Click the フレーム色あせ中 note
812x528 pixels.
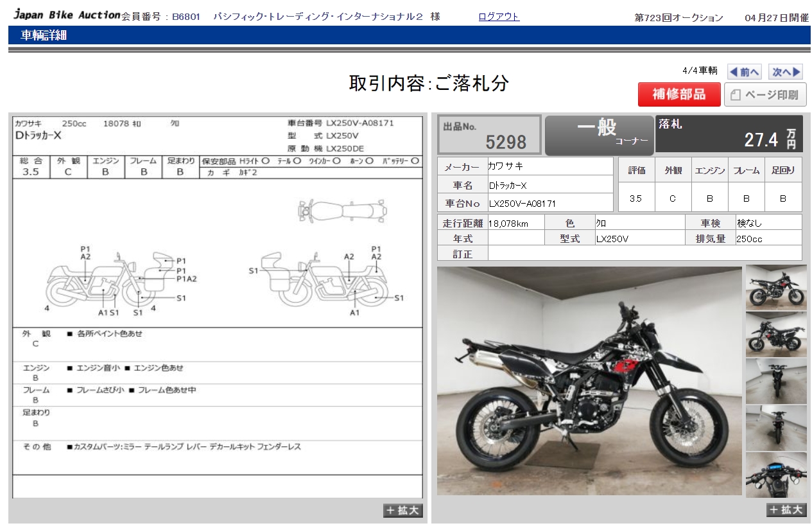(x=168, y=390)
